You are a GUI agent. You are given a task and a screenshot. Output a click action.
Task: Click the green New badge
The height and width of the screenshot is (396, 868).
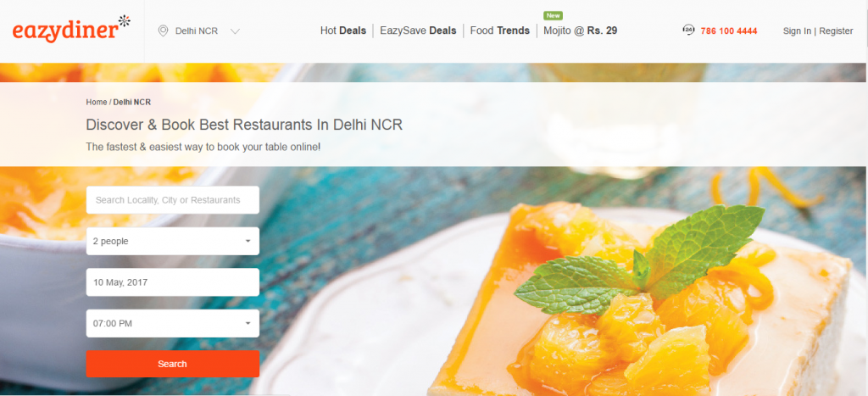tap(553, 15)
